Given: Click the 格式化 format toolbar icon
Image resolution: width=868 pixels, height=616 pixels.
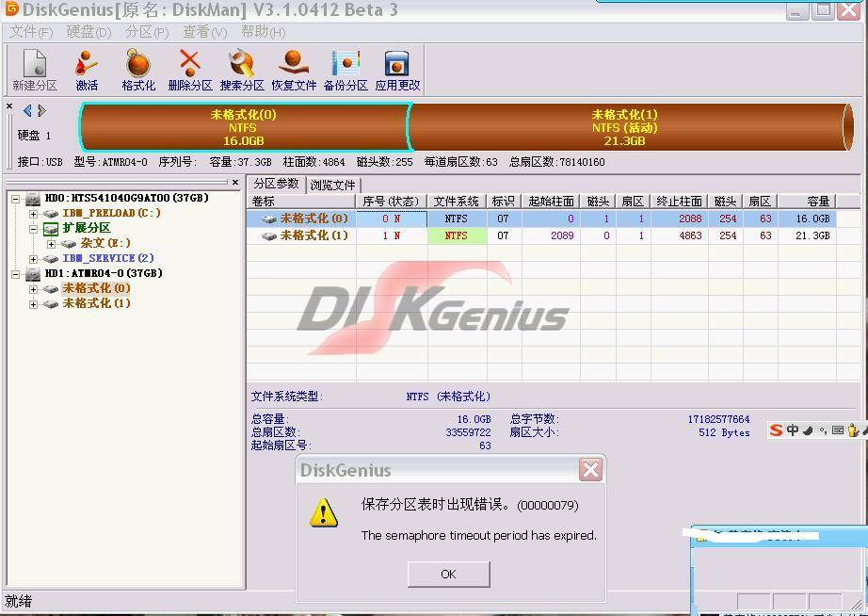Looking at the screenshot, I should click(138, 70).
